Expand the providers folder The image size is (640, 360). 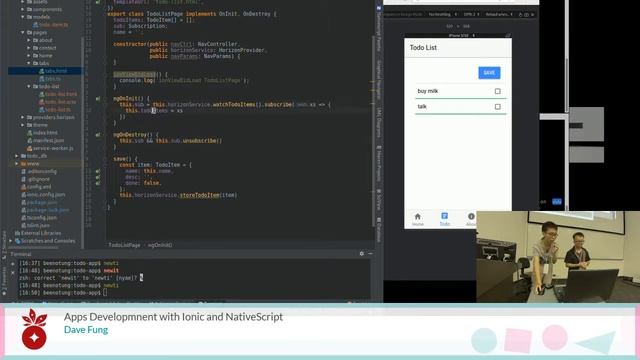coord(23,117)
